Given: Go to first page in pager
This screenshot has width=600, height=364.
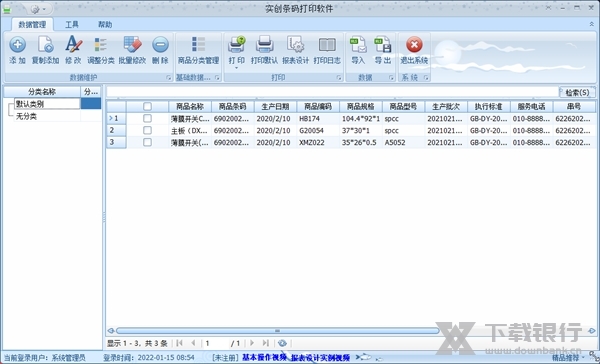Looking at the screenshot, I should pyautogui.click(x=179, y=343).
